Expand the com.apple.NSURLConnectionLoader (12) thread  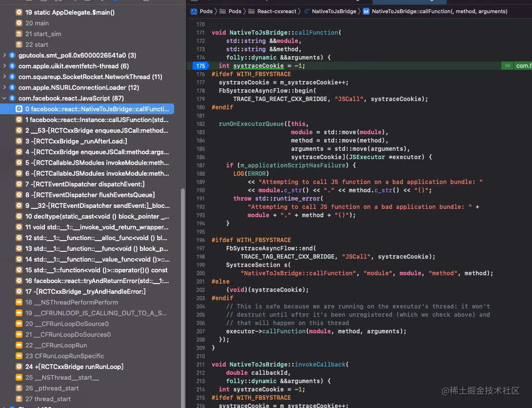(4, 87)
